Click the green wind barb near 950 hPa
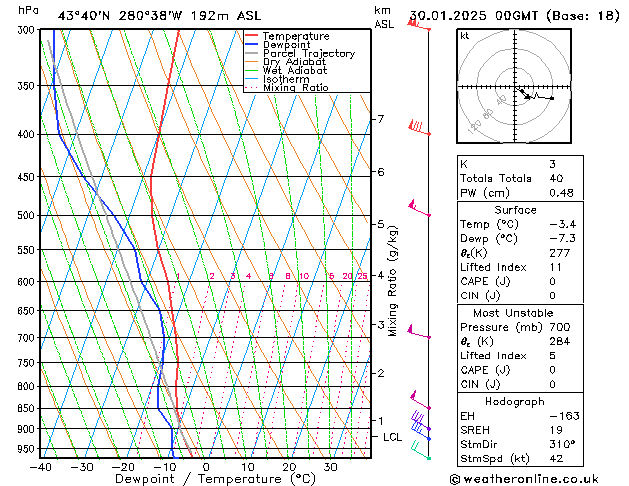Viewport: 629px width, 486px height. point(422,453)
